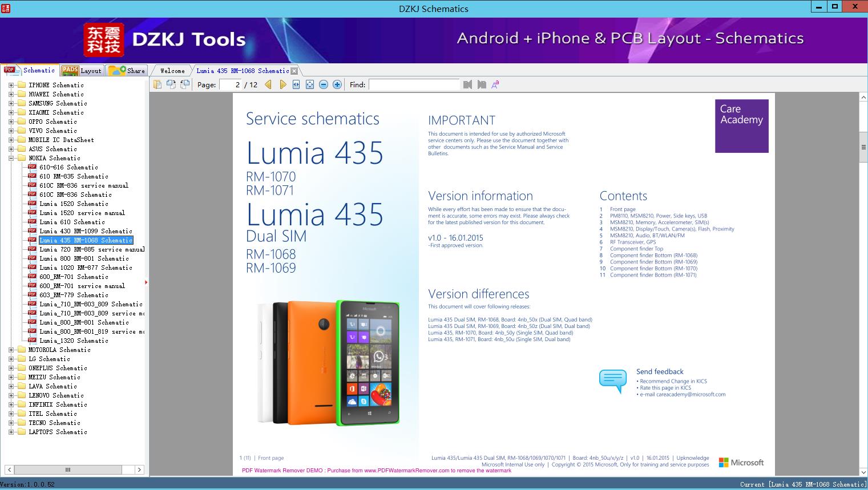
Task: Click the PDF icon of Lumia 1520 Schematic
Action: pos(33,204)
